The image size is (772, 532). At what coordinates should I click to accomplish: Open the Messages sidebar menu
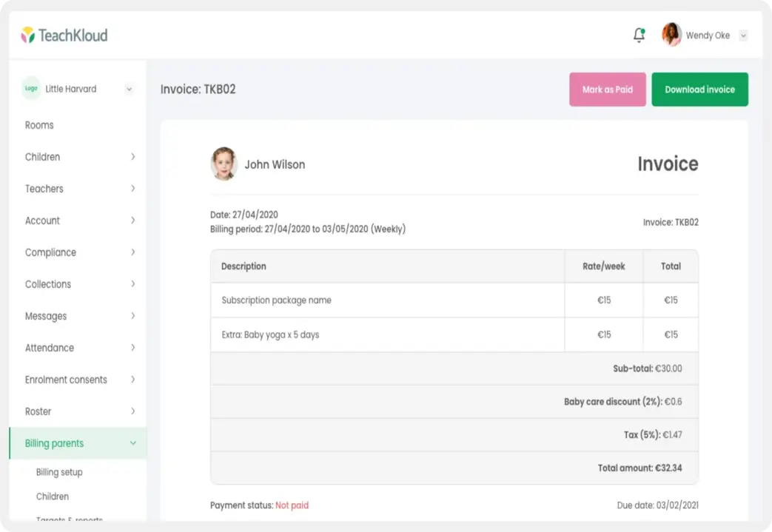pos(46,316)
